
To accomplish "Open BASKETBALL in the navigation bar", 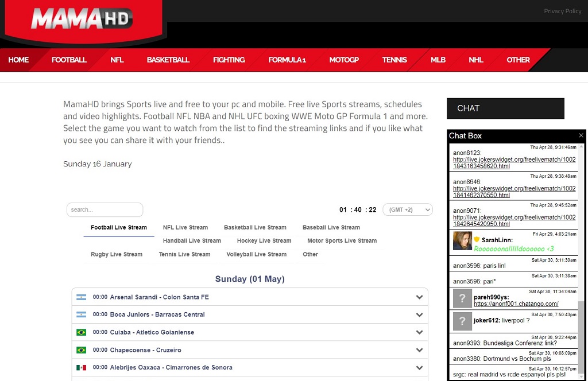I will coord(168,60).
